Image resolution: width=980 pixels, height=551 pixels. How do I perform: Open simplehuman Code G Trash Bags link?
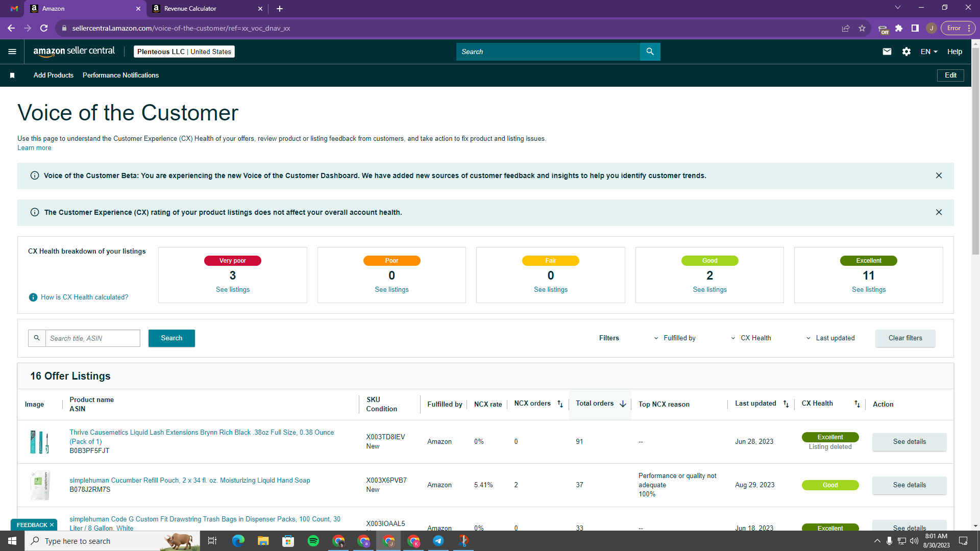click(205, 523)
